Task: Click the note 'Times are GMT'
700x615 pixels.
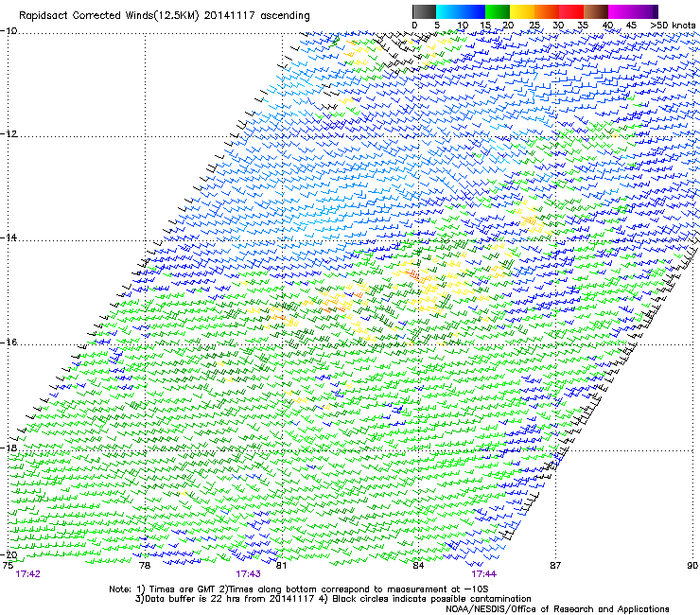Action: [184, 589]
